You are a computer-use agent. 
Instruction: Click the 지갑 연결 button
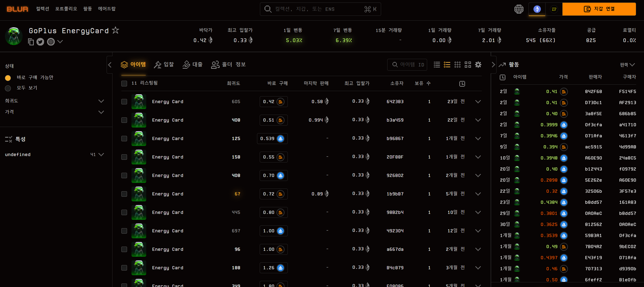click(x=599, y=9)
